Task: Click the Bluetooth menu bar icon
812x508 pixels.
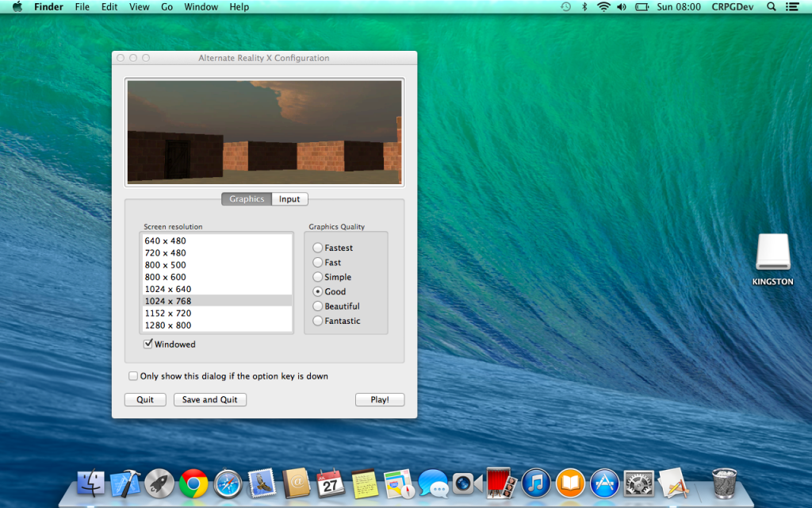Action: coord(584,6)
